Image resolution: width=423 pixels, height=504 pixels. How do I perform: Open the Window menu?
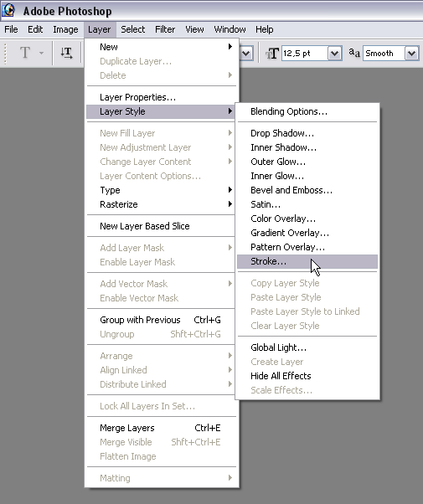[x=230, y=29]
